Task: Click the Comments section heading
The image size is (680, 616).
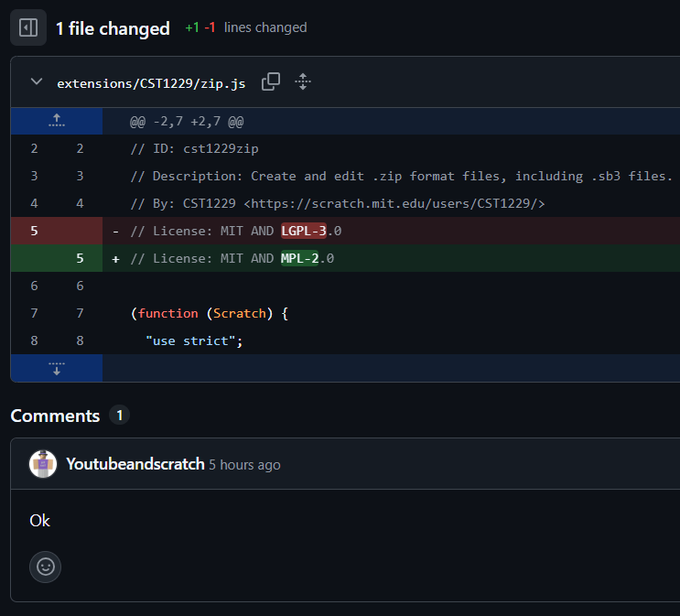Action: pos(55,416)
